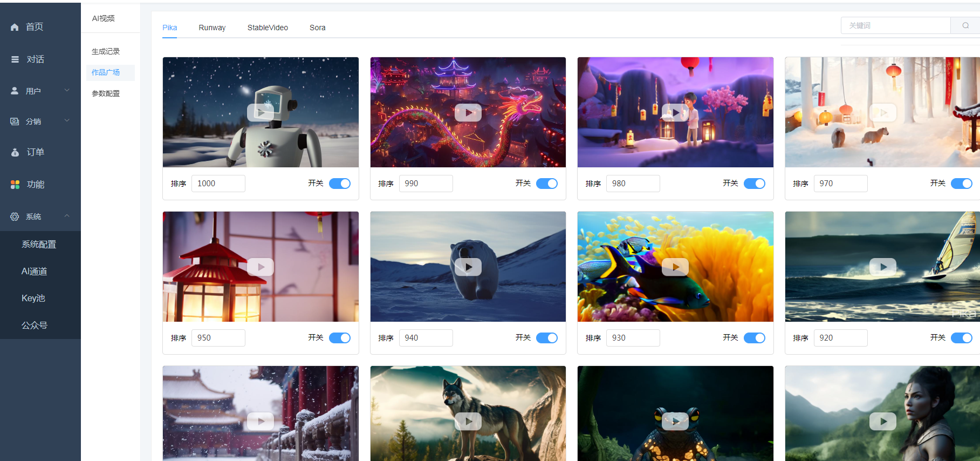
Task: Expand the 分销 menu chevron
Action: [67, 120]
